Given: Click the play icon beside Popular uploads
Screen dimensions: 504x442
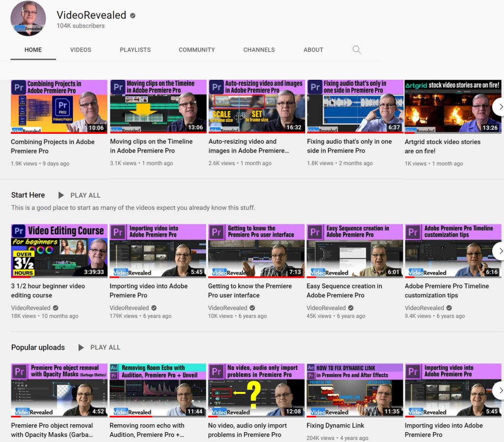Looking at the screenshot, I should tap(81, 347).
